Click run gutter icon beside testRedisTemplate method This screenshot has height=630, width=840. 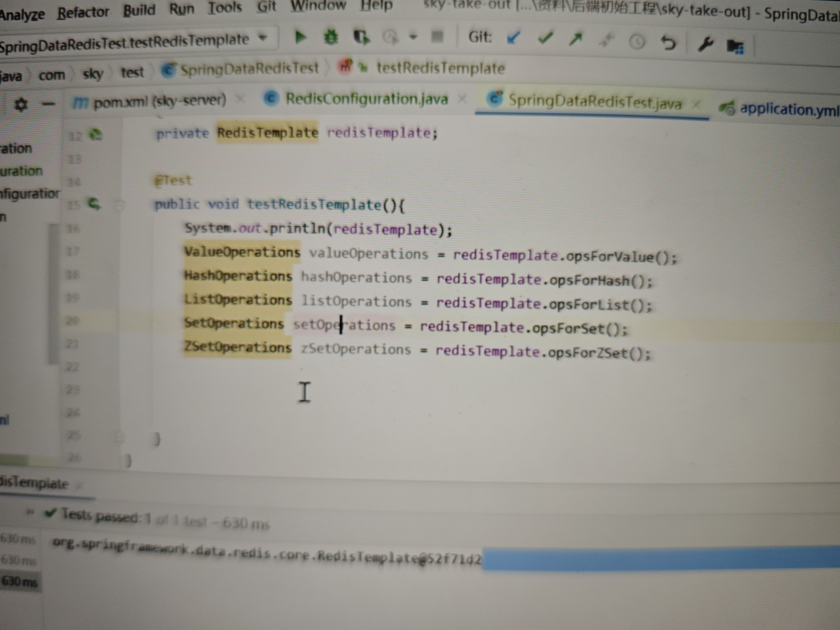(94, 204)
